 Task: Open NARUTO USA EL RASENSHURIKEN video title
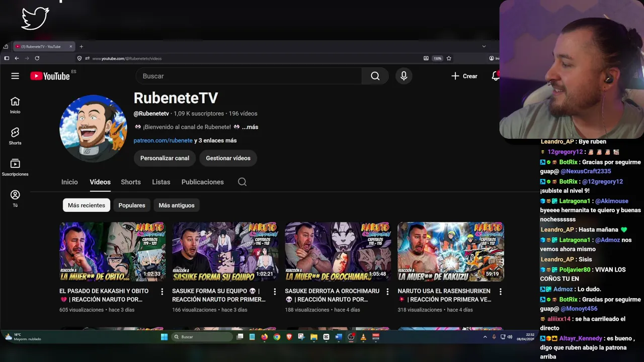tap(444, 295)
